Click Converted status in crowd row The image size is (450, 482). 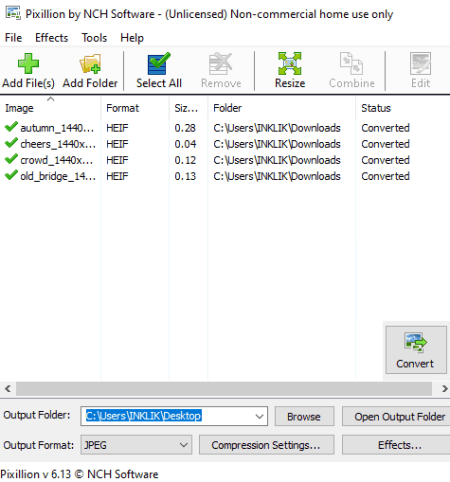pyautogui.click(x=385, y=160)
